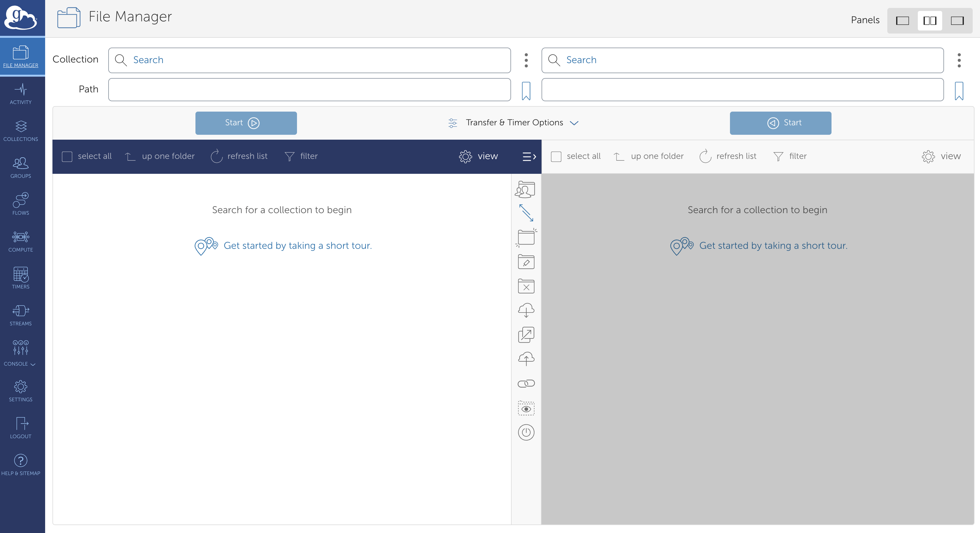Click the Rename folder pencil icon
This screenshot has height=533, width=980.
[526, 262]
